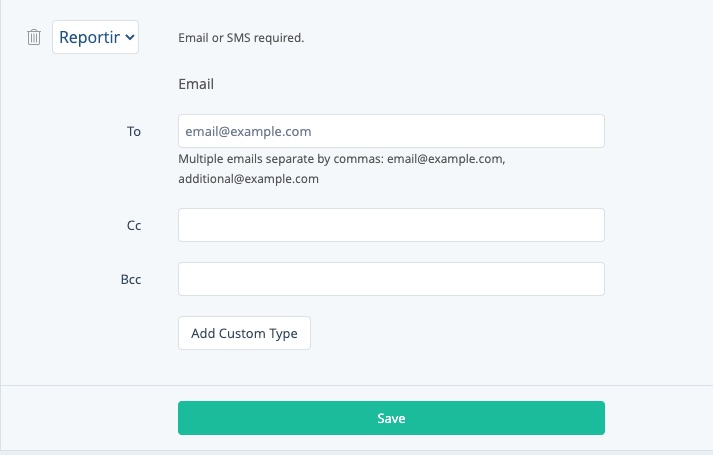Click the 'Bcc' field label

(x=131, y=279)
